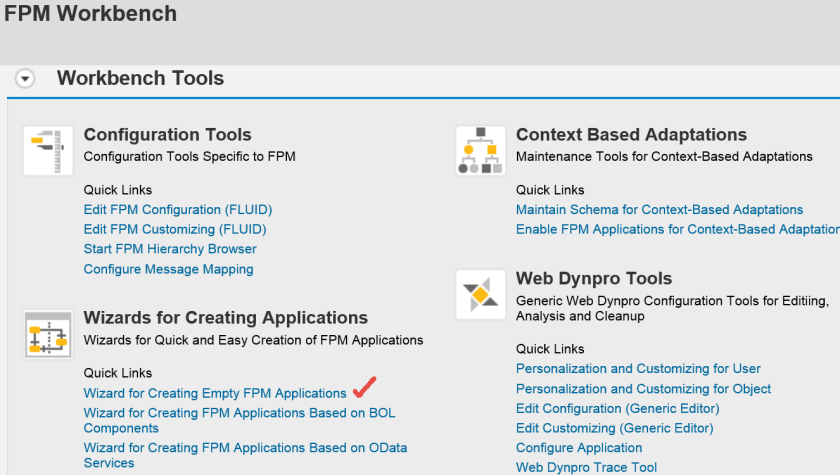This screenshot has height=475, width=840.
Task: Click the Configuration Tools icon
Action: 48,150
